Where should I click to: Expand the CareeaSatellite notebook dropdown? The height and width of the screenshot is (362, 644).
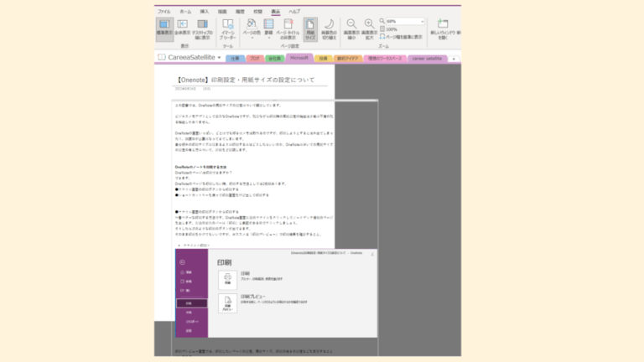pyautogui.click(x=220, y=58)
